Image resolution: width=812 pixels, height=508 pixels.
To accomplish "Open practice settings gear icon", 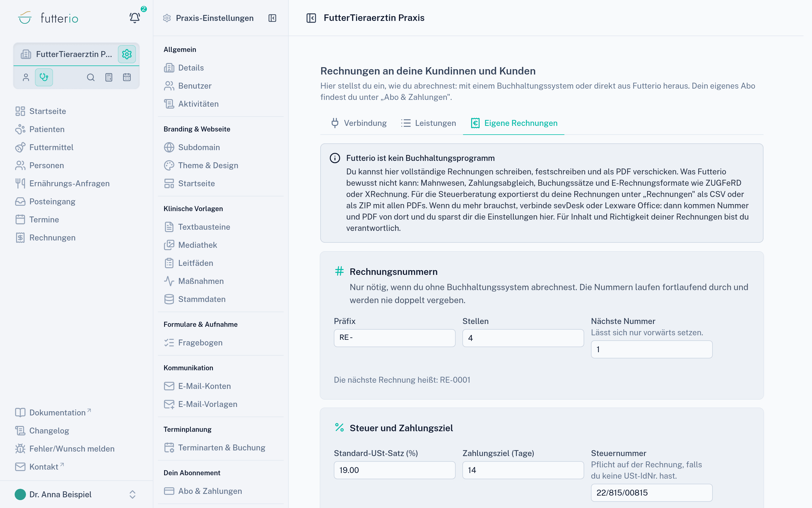I will [127, 54].
